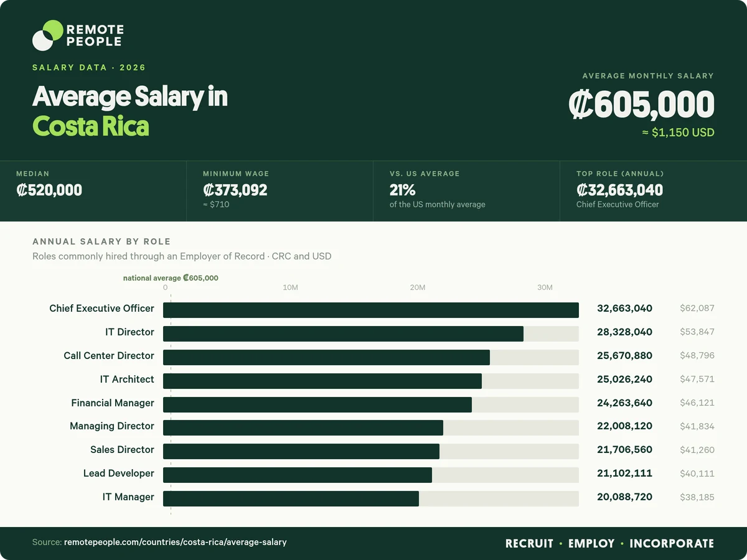Click the 'Average Salary in' heading
Image resolution: width=747 pixels, height=560 pixels.
[130, 97]
